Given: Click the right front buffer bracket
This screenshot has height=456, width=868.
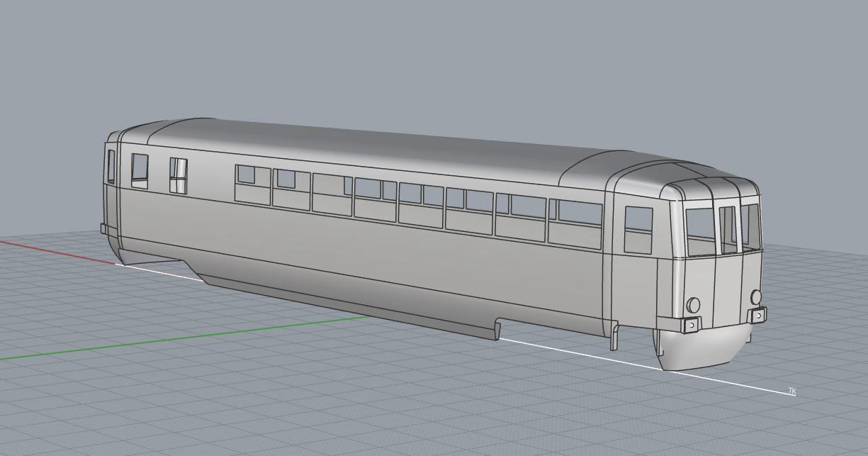Looking at the screenshot, I should (757, 315).
